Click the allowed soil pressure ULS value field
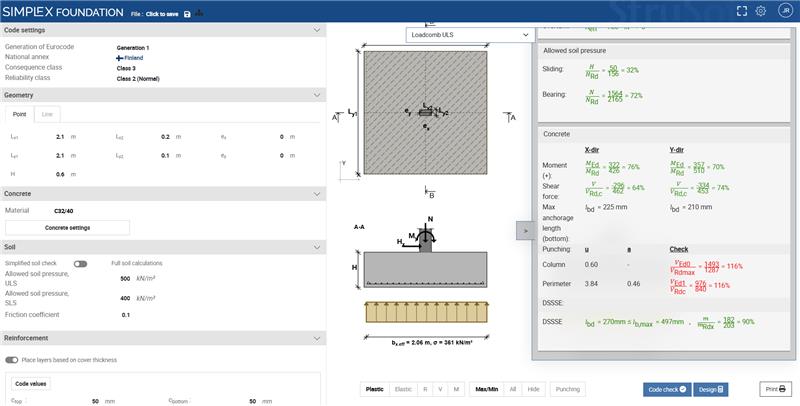Viewport: 800px width, 406px height. tap(125, 279)
